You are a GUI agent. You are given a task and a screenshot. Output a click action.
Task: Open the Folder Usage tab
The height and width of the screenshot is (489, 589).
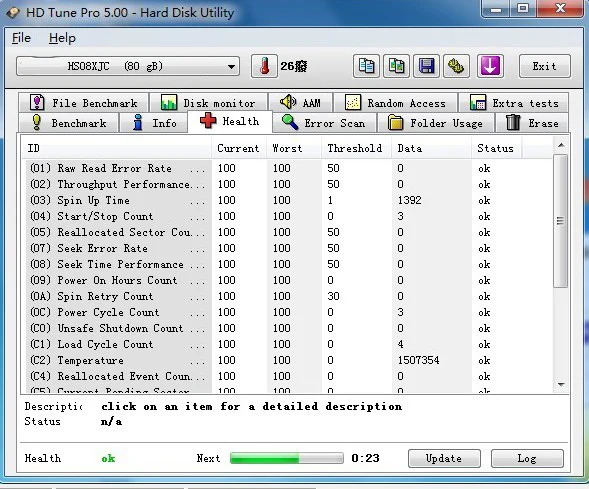click(436, 123)
